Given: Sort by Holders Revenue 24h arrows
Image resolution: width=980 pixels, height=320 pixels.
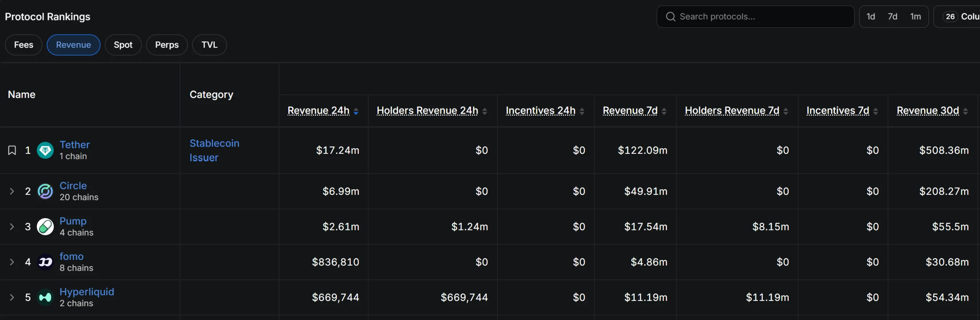Looking at the screenshot, I should tap(485, 111).
